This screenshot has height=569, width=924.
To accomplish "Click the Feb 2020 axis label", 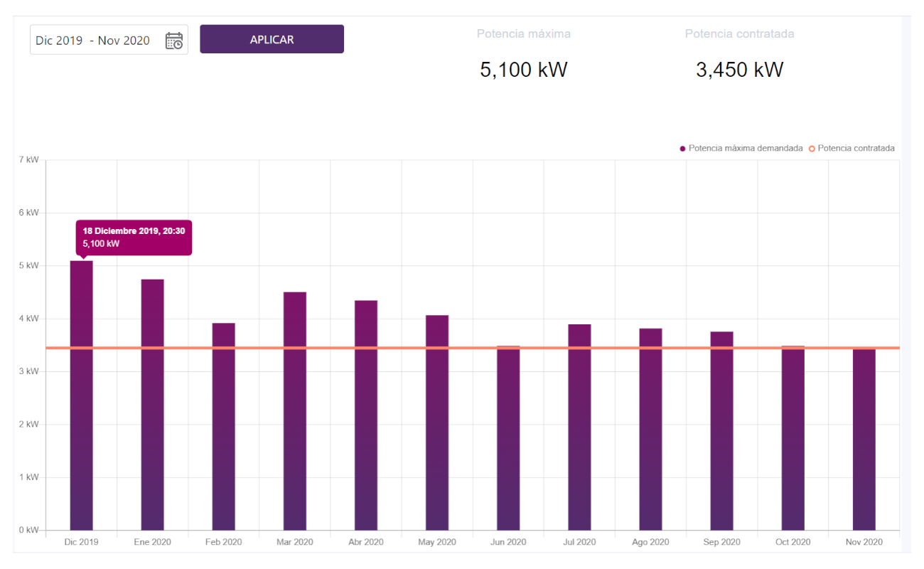I will pyautogui.click(x=223, y=542).
